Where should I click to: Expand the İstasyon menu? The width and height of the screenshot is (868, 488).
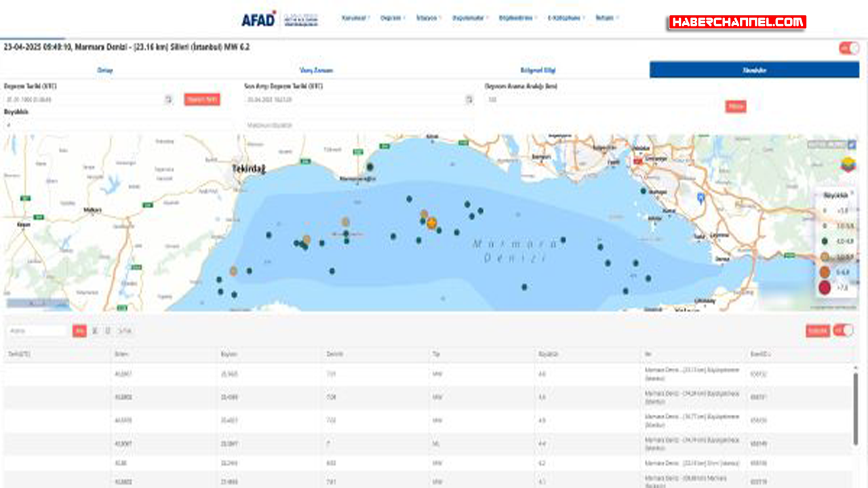(x=429, y=18)
